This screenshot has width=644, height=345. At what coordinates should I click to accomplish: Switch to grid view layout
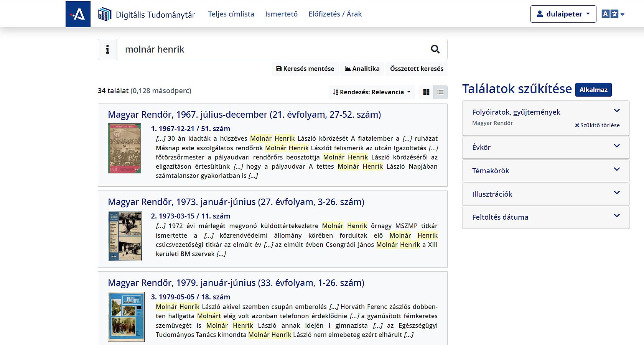click(426, 92)
